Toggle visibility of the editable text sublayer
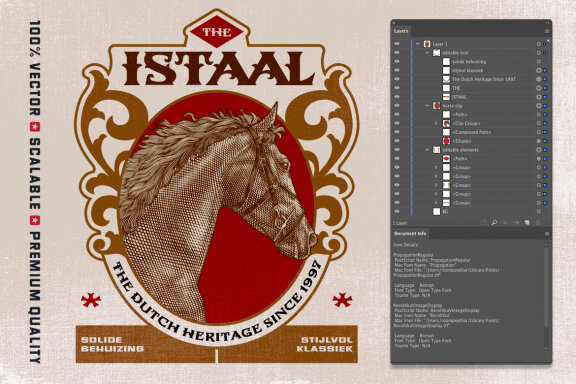The image size is (576, 384). coord(397,53)
